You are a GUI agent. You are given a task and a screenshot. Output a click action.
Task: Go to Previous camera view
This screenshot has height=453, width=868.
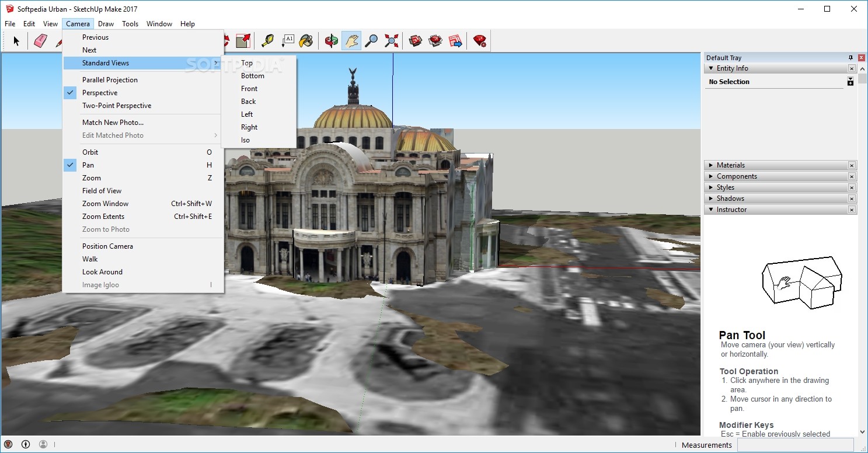[143, 37]
